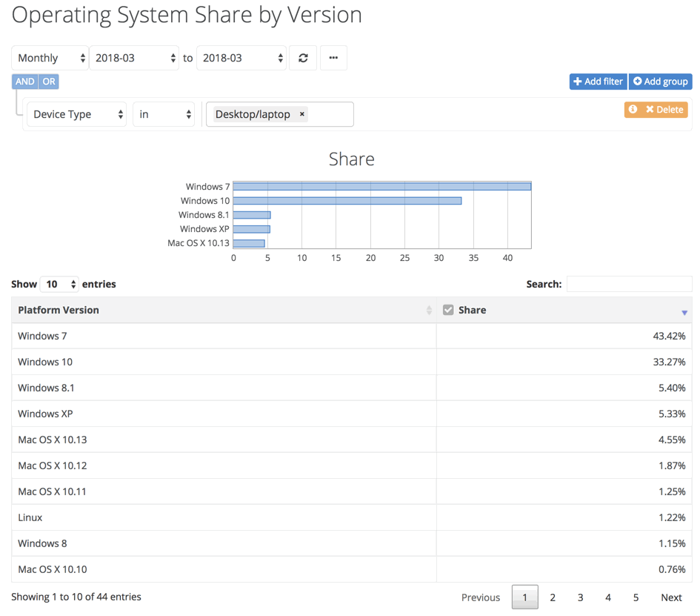Click the refresh icon button

[303, 58]
